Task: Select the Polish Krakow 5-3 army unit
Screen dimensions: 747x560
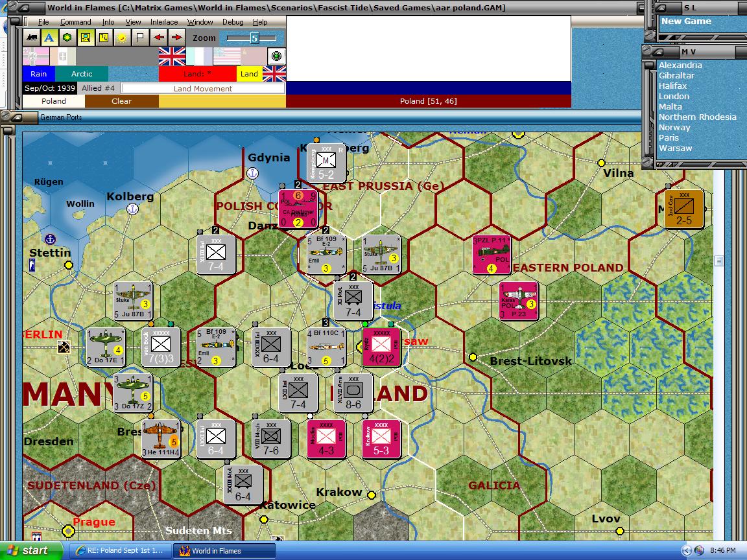Action: pos(381,439)
